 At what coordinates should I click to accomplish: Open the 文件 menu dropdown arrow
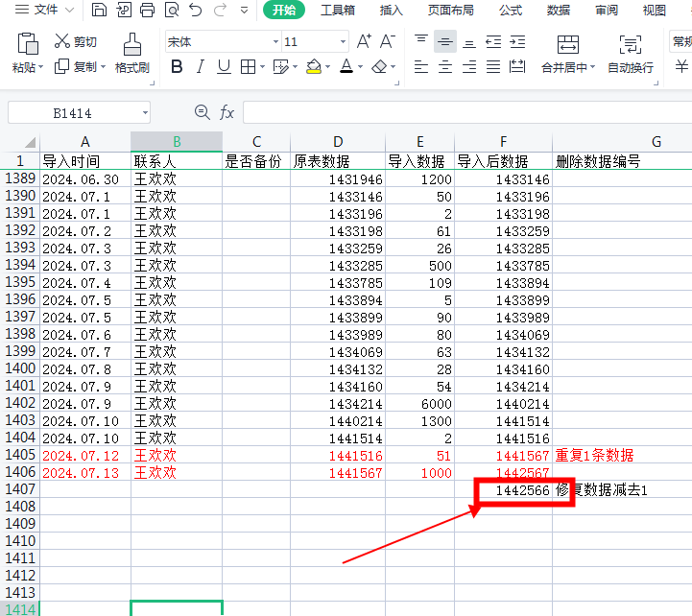coord(69,10)
